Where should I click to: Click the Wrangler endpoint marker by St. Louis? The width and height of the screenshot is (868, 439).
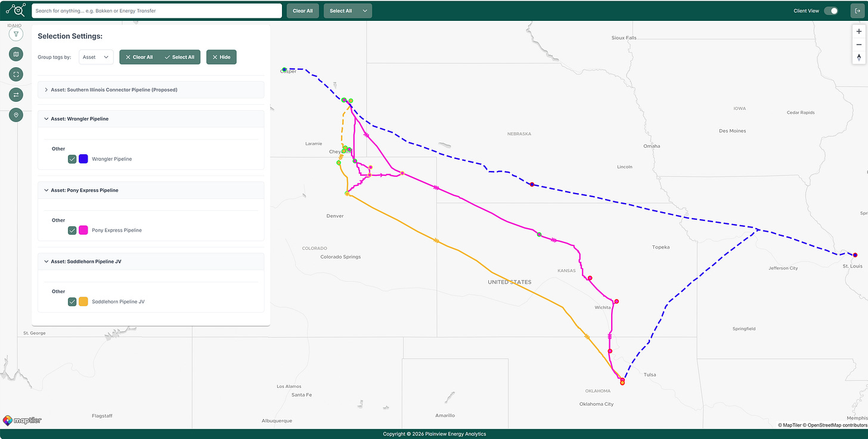coord(855,255)
